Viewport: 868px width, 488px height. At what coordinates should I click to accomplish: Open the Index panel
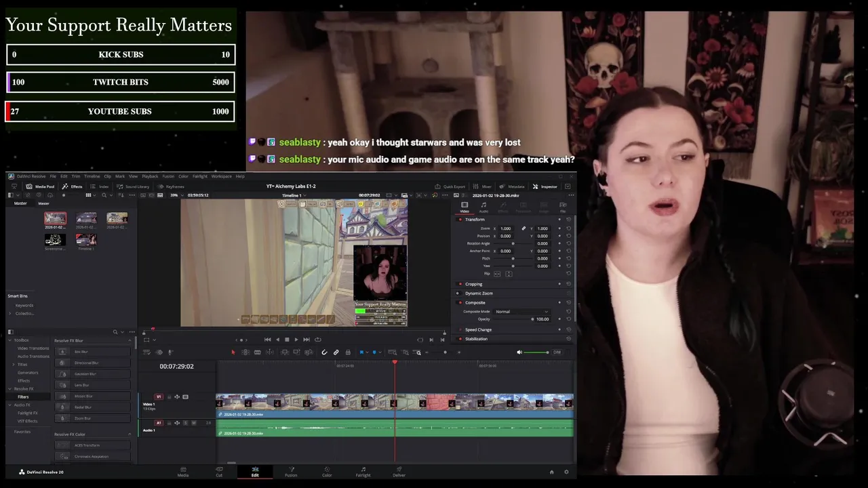(x=99, y=186)
